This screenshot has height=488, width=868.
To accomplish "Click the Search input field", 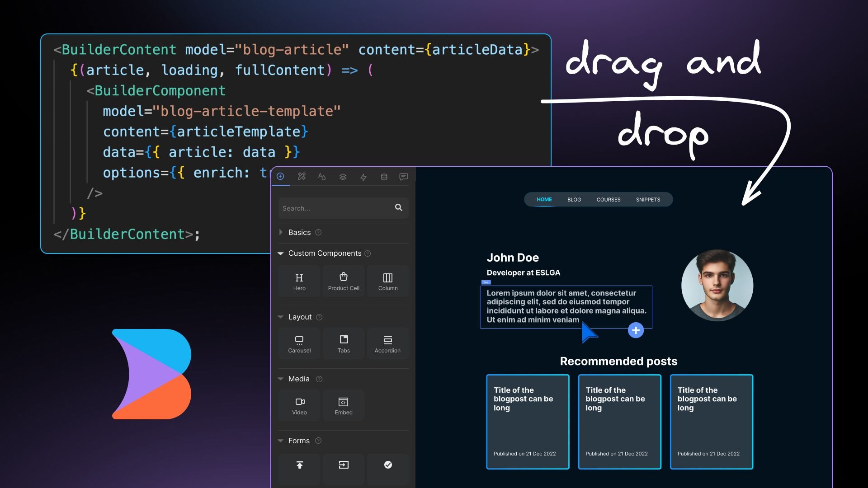I will tap(335, 208).
